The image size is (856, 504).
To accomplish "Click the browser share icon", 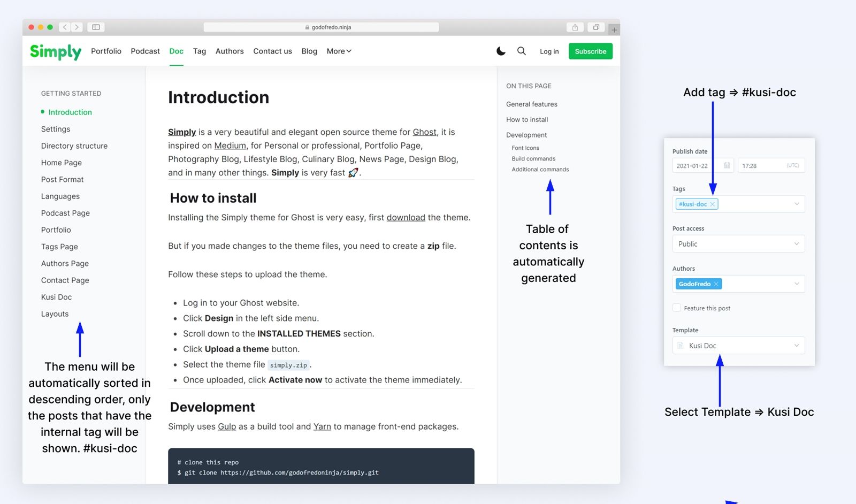I will [575, 27].
